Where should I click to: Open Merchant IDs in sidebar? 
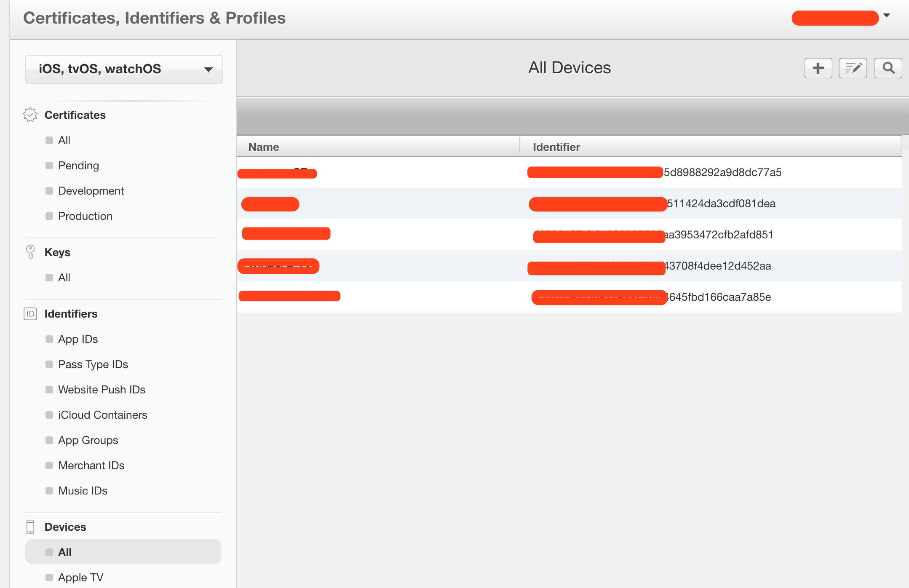pos(91,465)
